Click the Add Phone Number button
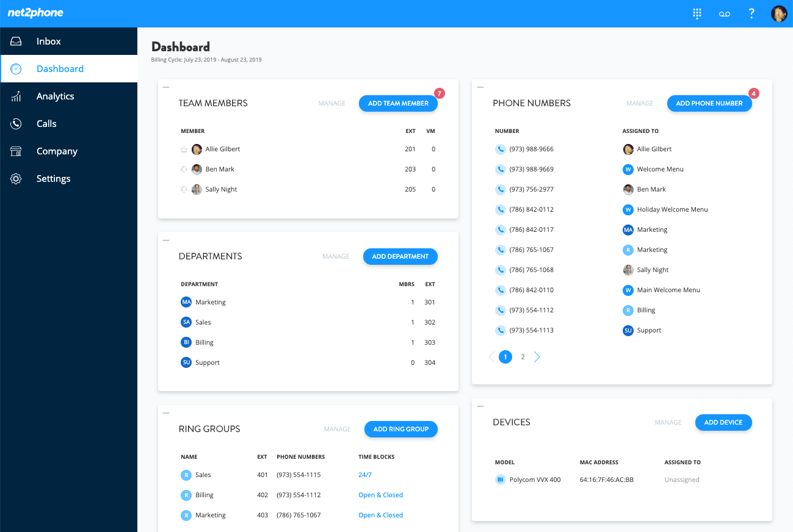 point(709,103)
